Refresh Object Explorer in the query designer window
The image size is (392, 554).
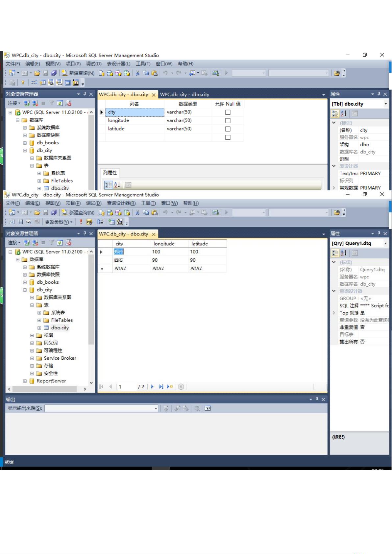click(x=60, y=243)
